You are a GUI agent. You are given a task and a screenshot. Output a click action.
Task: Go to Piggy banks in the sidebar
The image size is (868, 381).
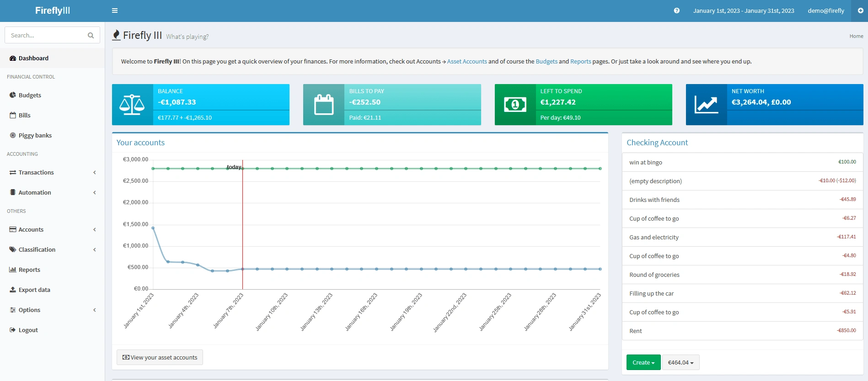(x=52, y=135)
